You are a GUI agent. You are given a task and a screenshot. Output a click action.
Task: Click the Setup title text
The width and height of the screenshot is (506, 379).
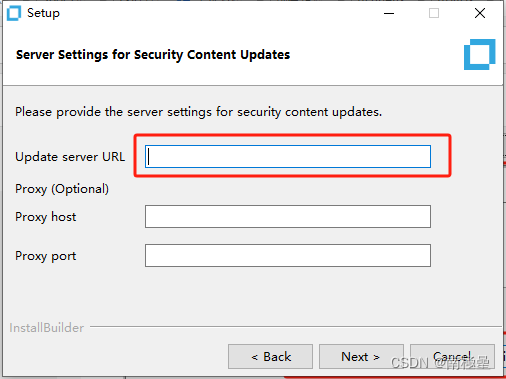coord(43,13)
